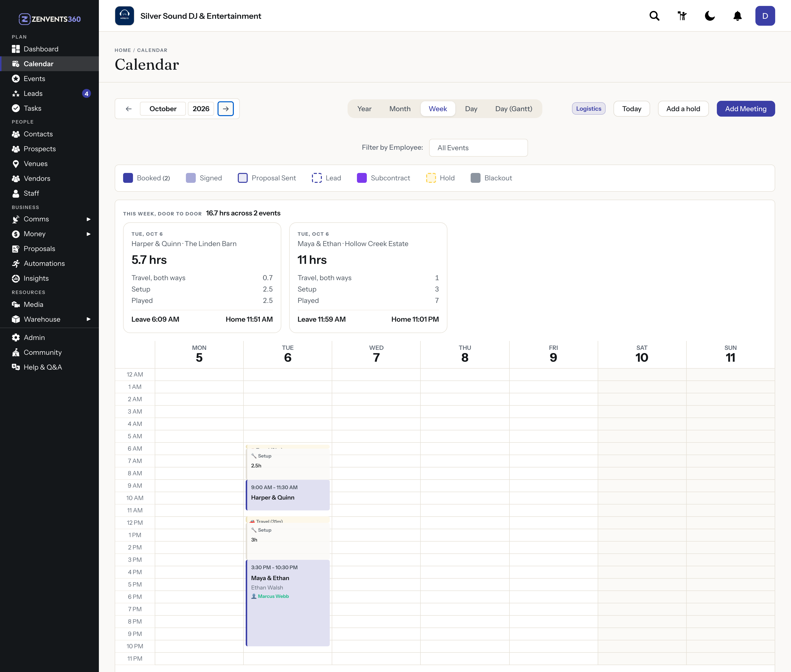Viewport: 791px width, 672px height.
Task: Toggle the Logistics button
Action: (588, 108)
